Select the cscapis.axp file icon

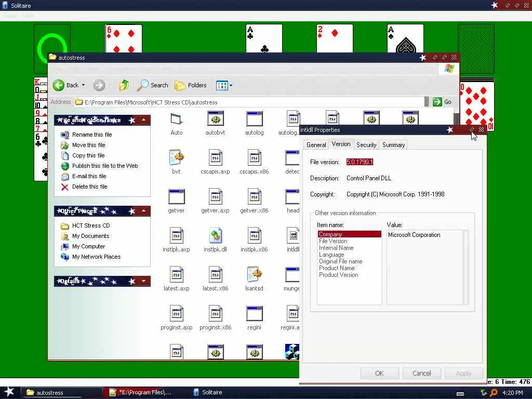[x=216, y=158]
